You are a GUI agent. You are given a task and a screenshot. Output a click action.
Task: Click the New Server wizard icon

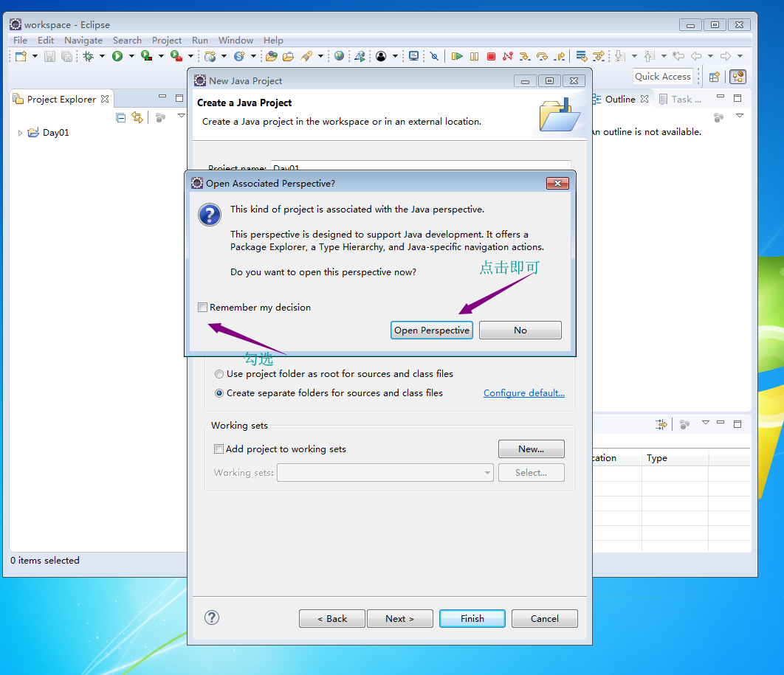click(210, 57)
